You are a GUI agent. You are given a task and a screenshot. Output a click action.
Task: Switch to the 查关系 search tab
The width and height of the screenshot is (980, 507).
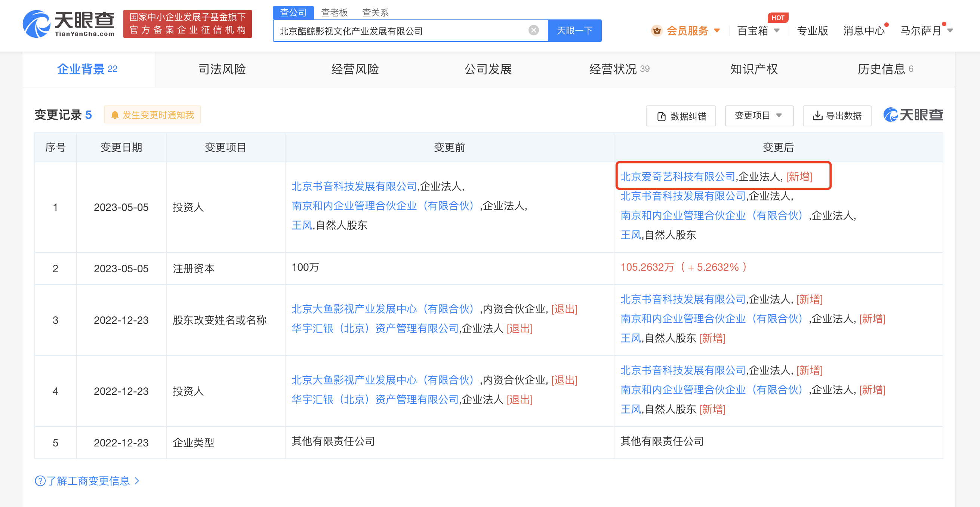tap(376, 13)
